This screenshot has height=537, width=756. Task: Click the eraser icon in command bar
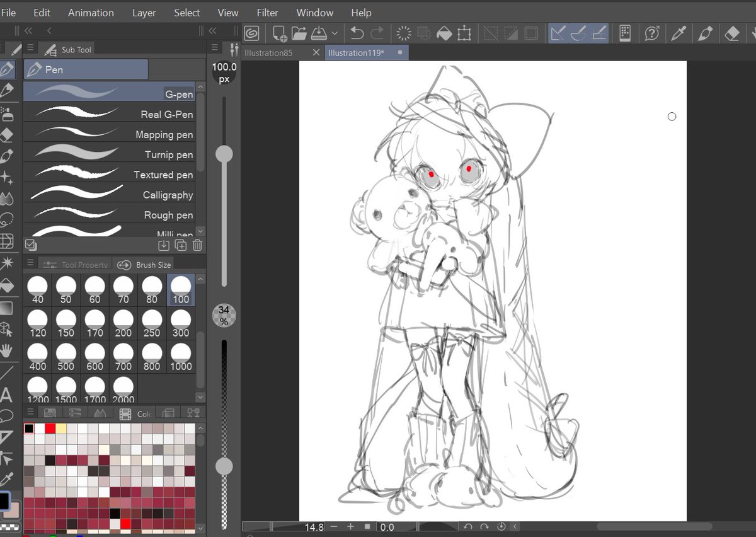(x=732, y=33)
